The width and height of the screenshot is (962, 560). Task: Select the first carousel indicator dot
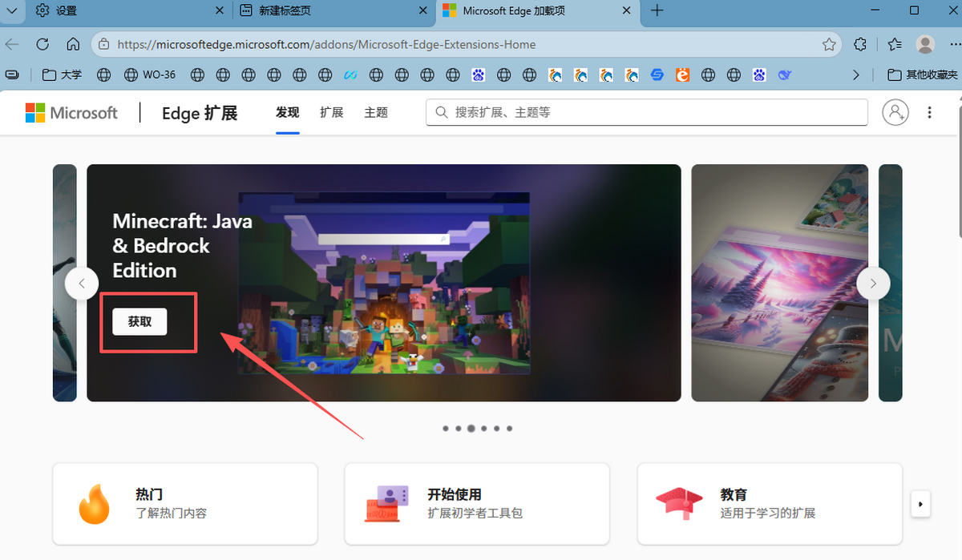tap(446, 429)
